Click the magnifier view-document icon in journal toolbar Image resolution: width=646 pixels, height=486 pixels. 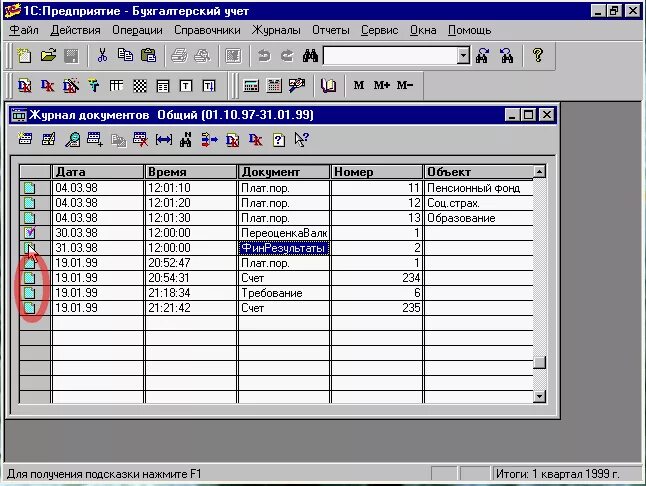click(72, 140)
